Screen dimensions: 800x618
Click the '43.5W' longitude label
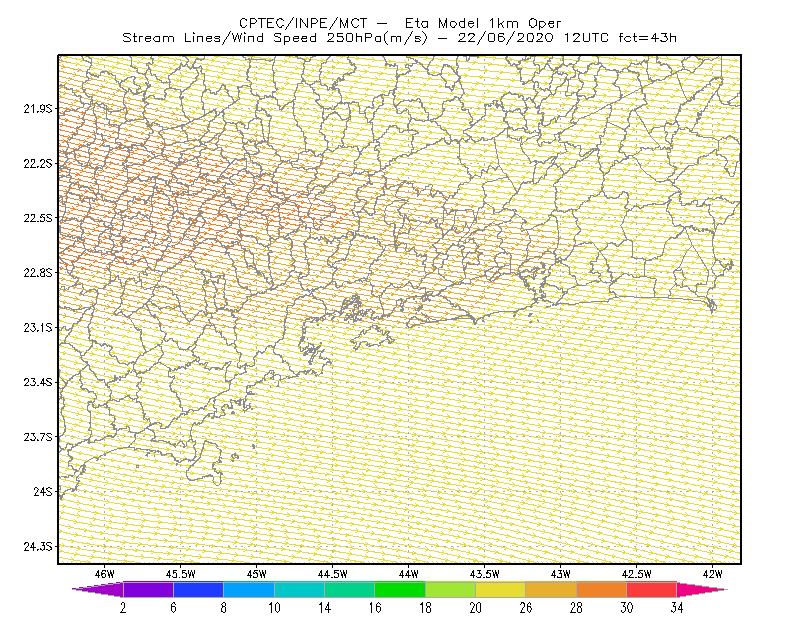485,574
